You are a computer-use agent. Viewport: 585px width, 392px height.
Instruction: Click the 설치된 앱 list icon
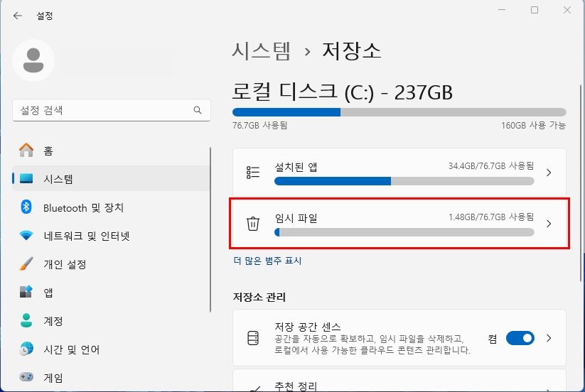point(252,173)
